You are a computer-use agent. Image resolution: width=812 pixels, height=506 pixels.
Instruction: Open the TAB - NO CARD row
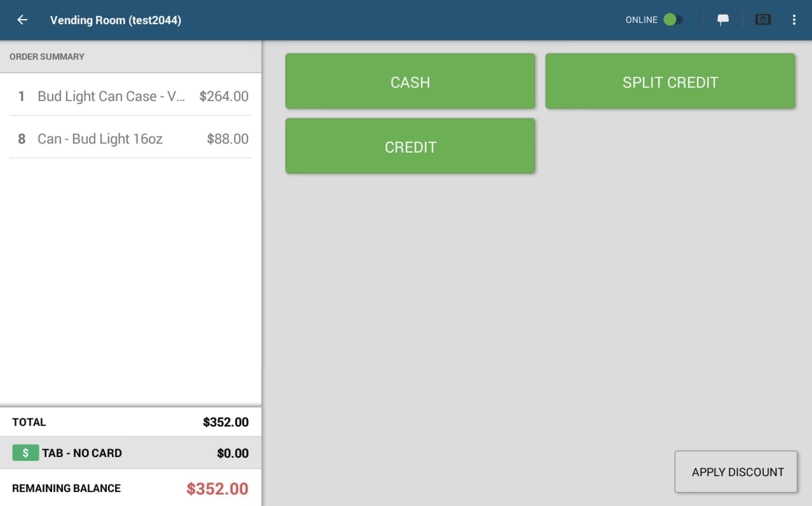(130, 453)
